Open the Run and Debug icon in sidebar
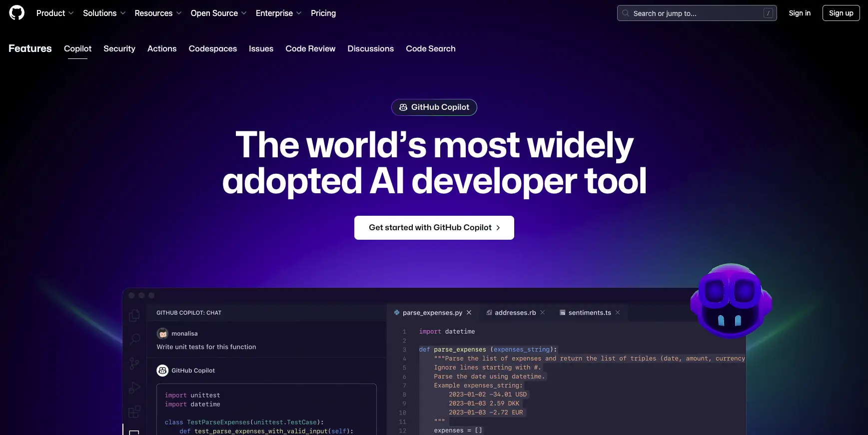868x435 pixels. 134,388
